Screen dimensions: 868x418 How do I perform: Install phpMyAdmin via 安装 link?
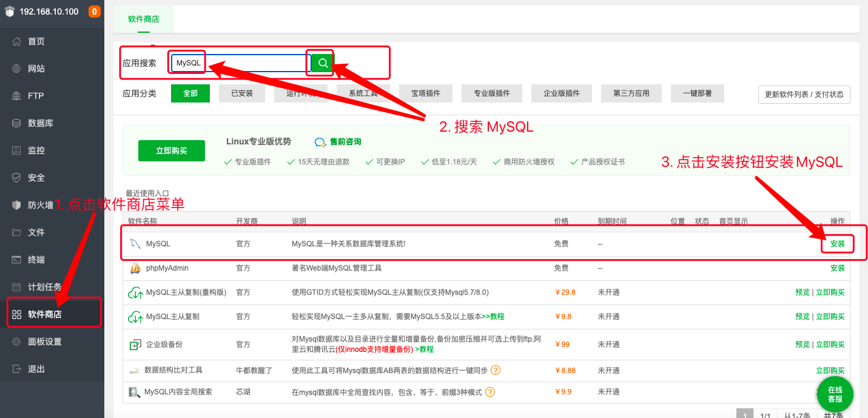[x=838, y=268]
